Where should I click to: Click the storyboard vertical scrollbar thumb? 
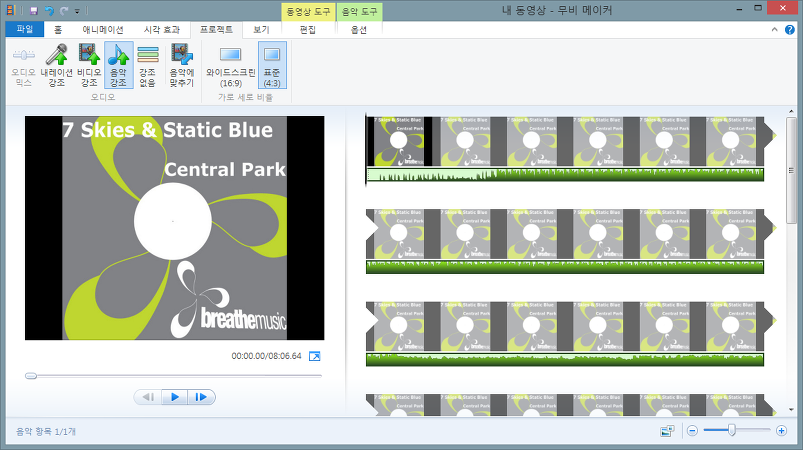[791, 170]
